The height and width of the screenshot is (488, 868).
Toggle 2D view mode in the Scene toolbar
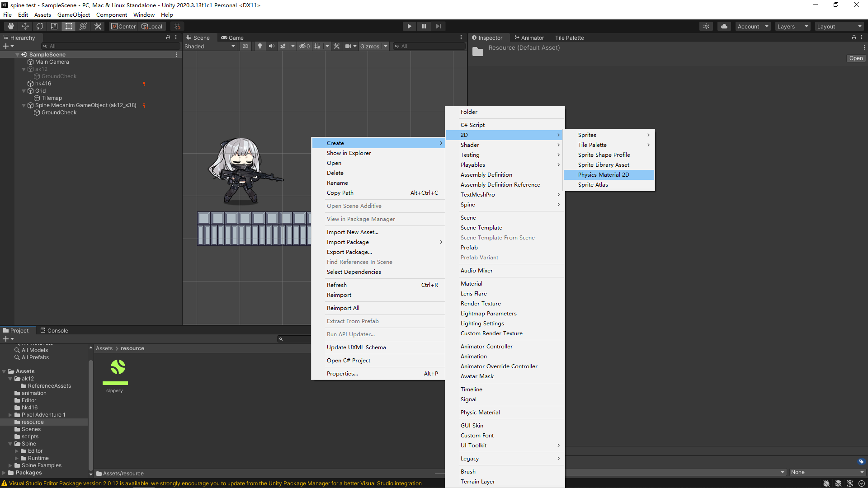pyautogui.click(x=245, y=46)
